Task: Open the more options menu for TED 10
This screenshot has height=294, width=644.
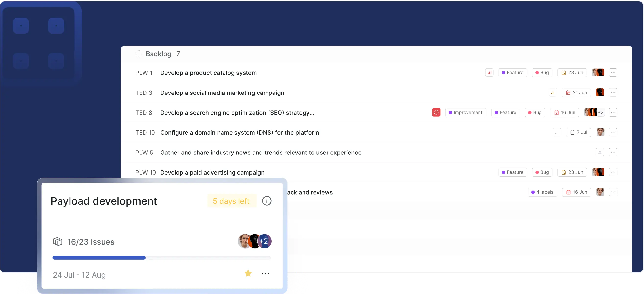Action: pyautogui.click(x=613, y=132)
